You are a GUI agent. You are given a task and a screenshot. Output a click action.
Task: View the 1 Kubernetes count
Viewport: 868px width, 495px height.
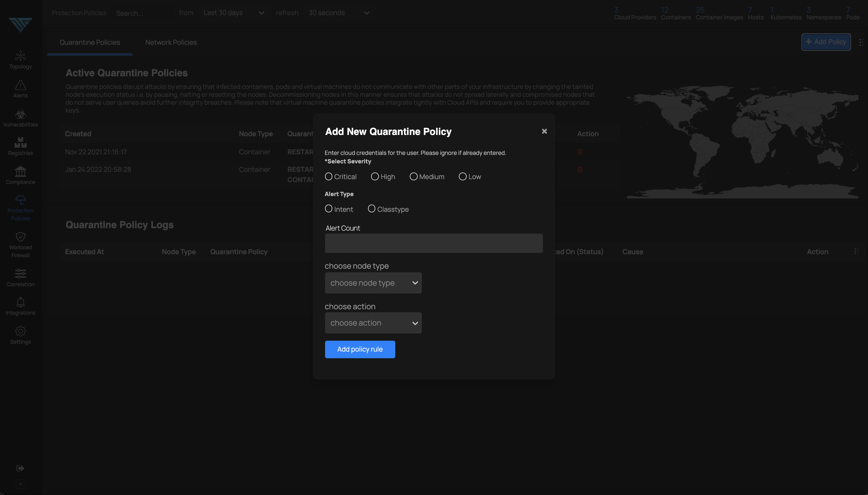pyautogui.click(x=786, y=14)
